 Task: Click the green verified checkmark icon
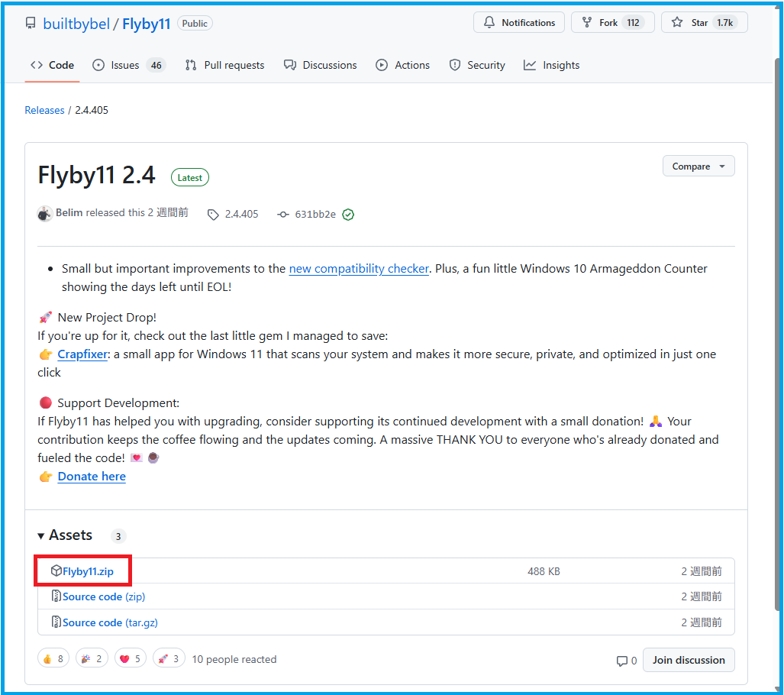coord(348,215)
